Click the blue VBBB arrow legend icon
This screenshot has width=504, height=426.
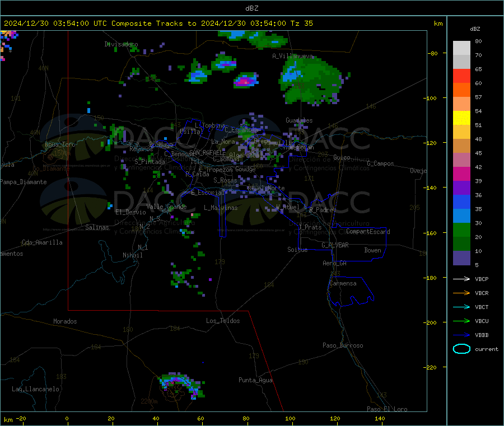[x=461, y=335]
